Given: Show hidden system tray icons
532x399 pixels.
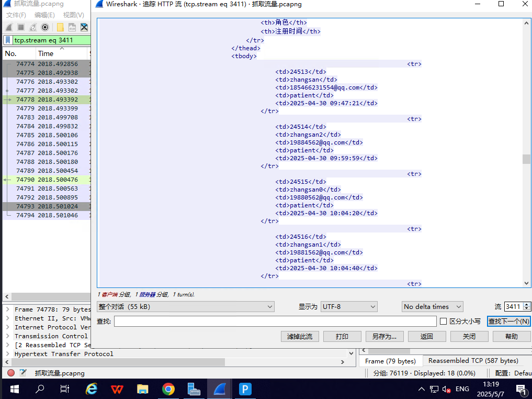Looking at the screenshot, I should [x=422, y=389].
